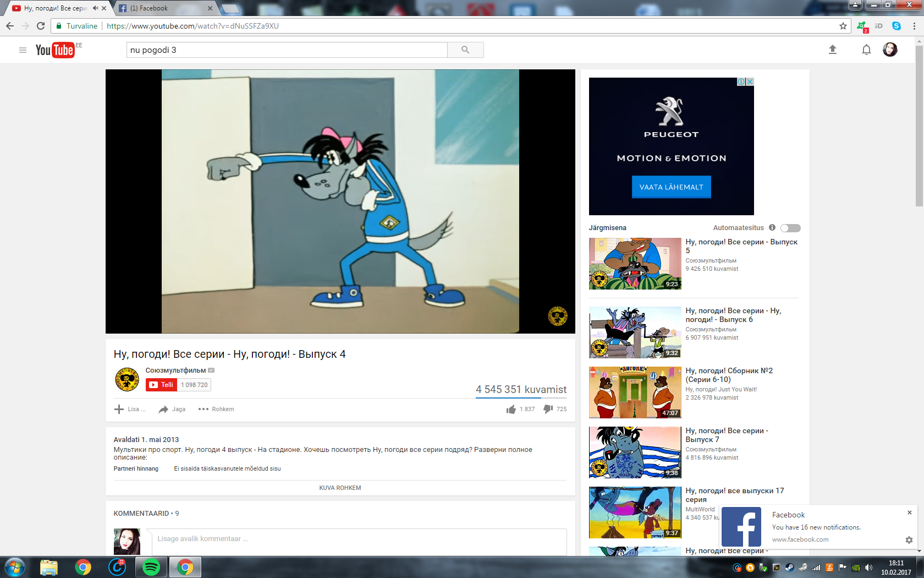Open a new browser tab
This screenshot has height=578, width=924.
(230, 8)
